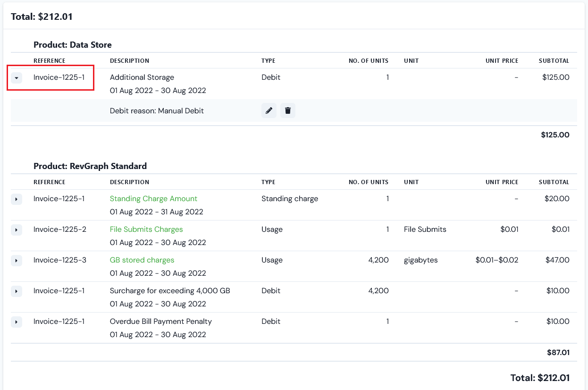The height and width of the screenshot is (390, 588).
Task: Click the SUBTOTAL column header
Action: click(554, 60)
